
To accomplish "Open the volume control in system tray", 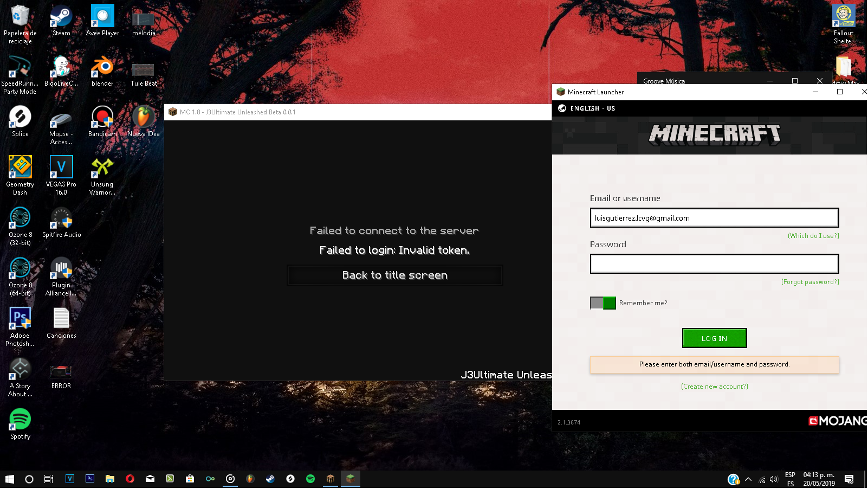I will coord(774,480).
